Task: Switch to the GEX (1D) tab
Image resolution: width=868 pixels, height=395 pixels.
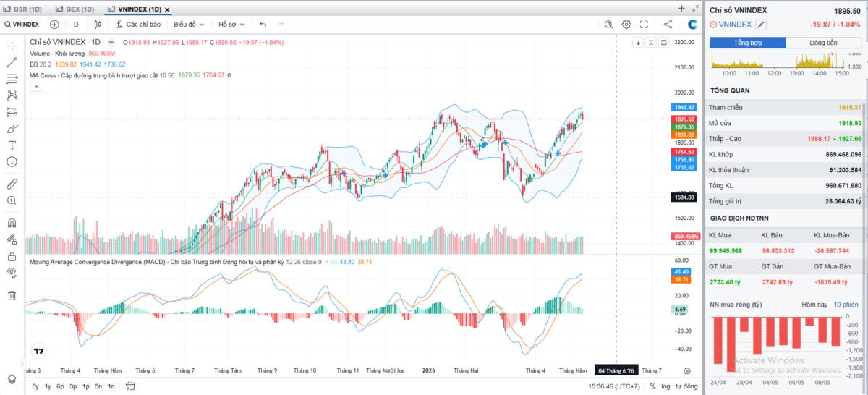Action: pyautogui.click(x=75, y=9)
